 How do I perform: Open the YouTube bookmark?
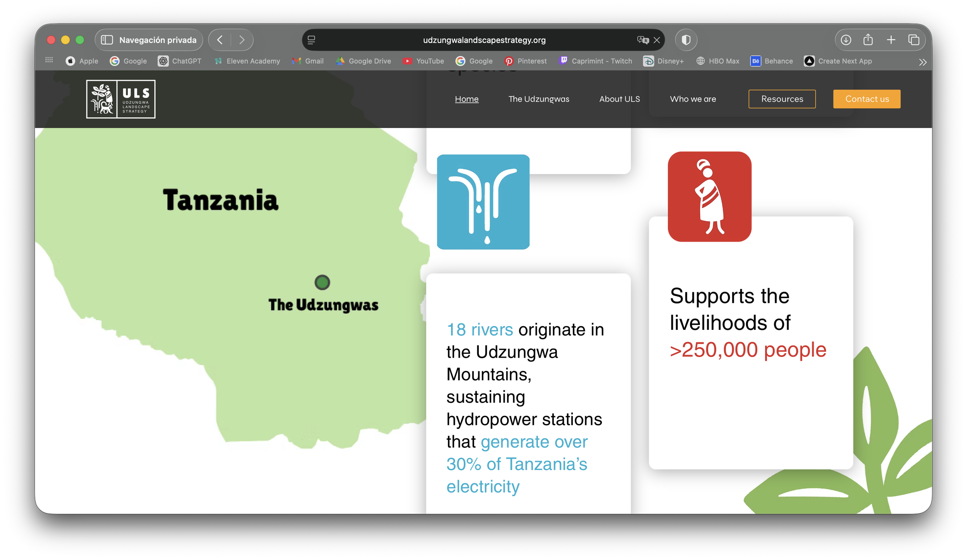click(x=423, y=61)
